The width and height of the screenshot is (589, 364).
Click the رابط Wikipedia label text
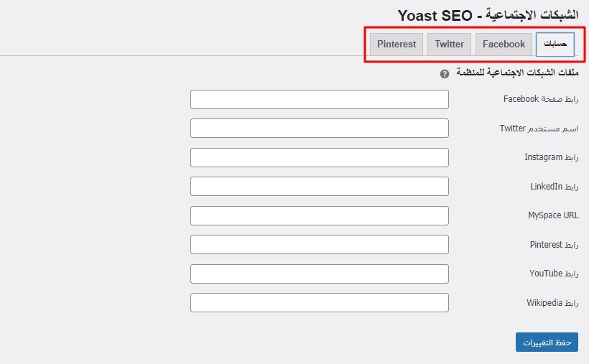tap(552, 303)
